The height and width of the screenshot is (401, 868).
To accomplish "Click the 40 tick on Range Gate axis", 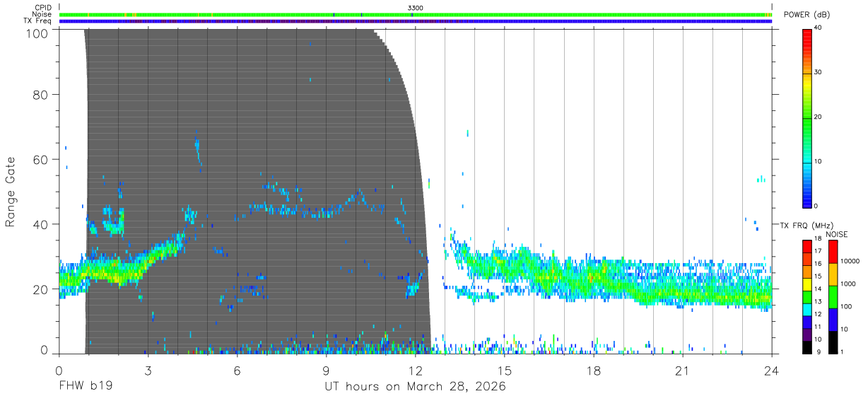I will pos(40,224).
